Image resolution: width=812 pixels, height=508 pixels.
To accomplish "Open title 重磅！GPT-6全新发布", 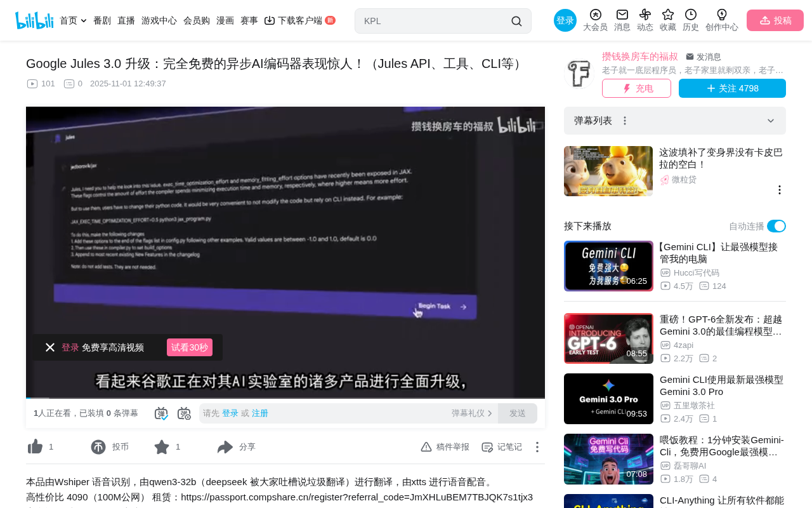I will [721, 325].
